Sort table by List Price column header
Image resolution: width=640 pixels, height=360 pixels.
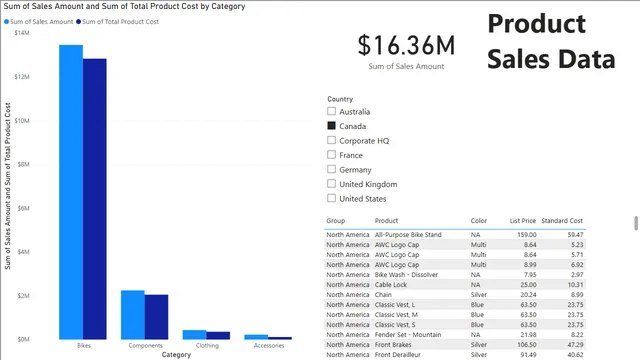(x=522, y=221)
